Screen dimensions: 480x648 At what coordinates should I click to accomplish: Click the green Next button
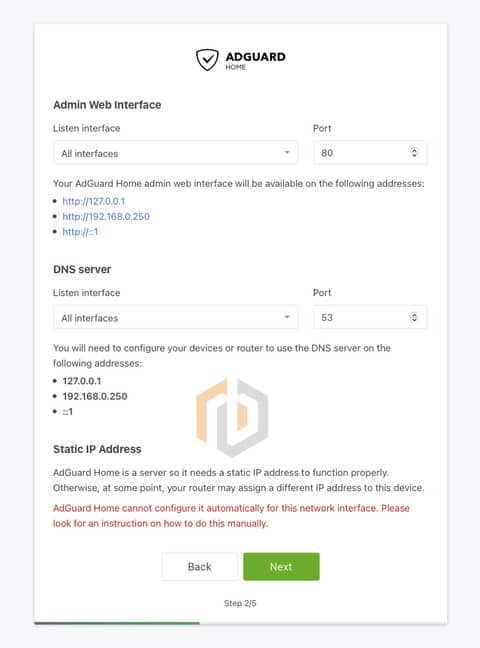click(x=281, y=567)
